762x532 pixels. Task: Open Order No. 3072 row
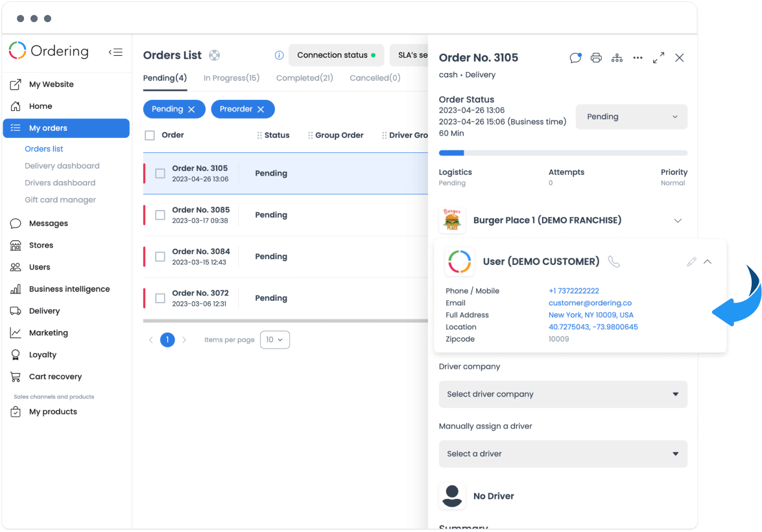(285, 299)
